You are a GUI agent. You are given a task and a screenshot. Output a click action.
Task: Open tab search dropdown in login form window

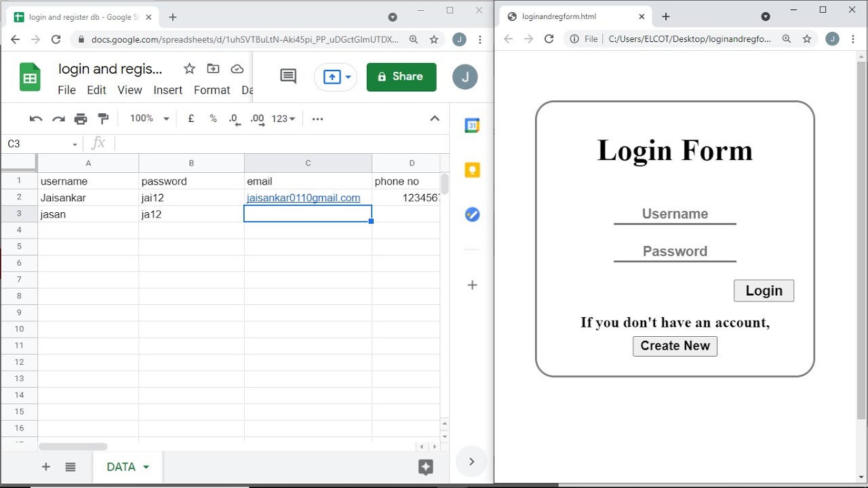766,16
